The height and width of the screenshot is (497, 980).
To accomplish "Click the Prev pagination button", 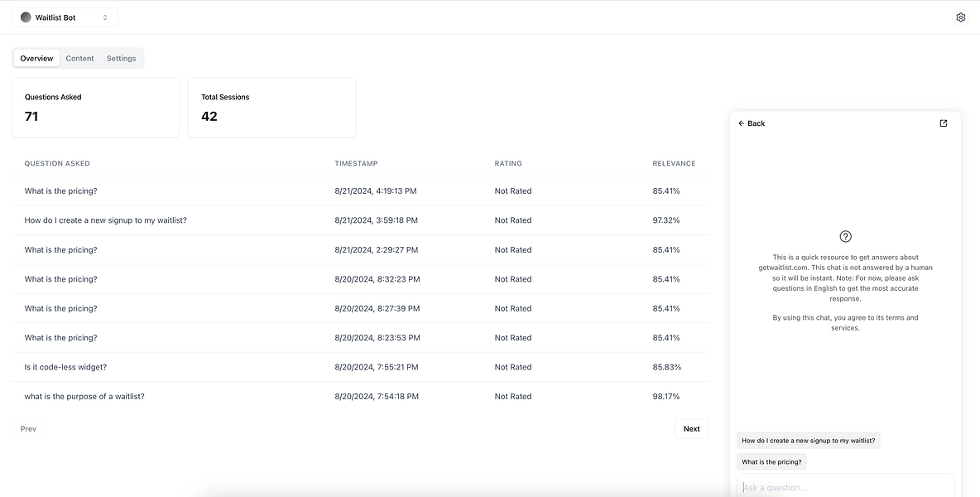I will pos(28,429).
